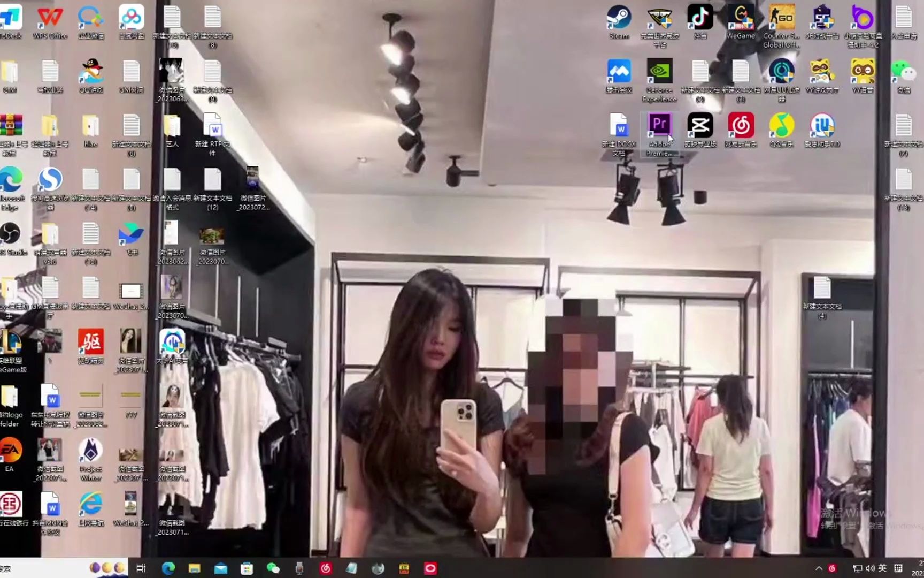
Task: Open NetEase Cloud Music desktop shortcut
Action: pyautogui.click(x=741, y=130)
